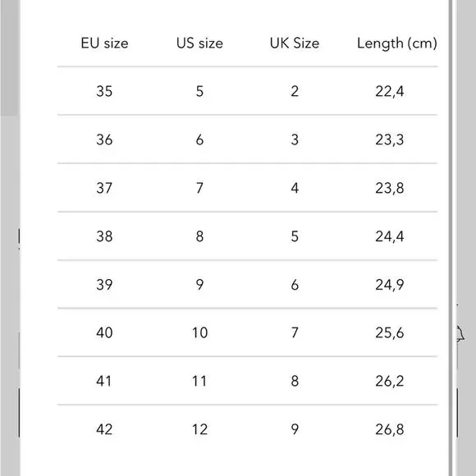The image size is (476, 476).
Task: Click EU size 35 cell
Action: [104, 91]
